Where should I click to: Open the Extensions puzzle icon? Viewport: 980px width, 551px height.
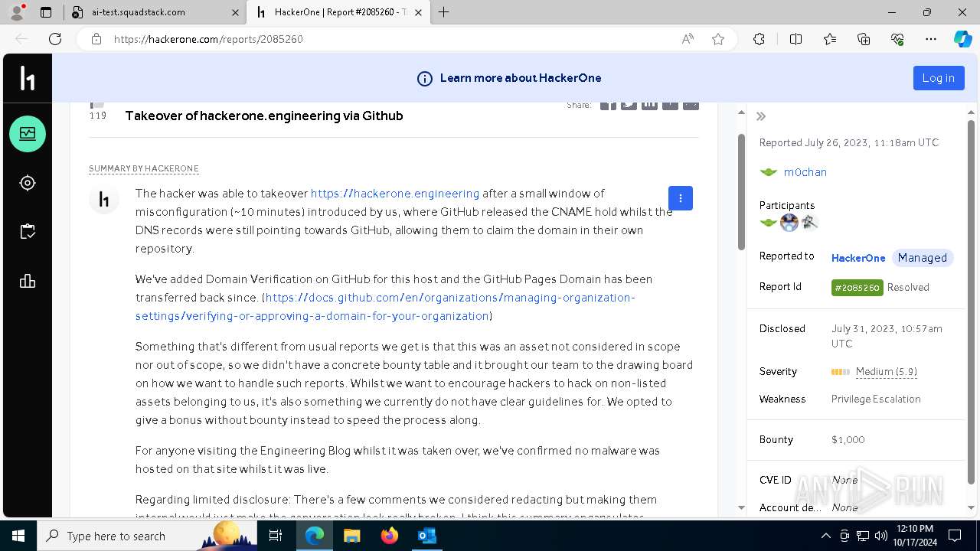[759, 39]
